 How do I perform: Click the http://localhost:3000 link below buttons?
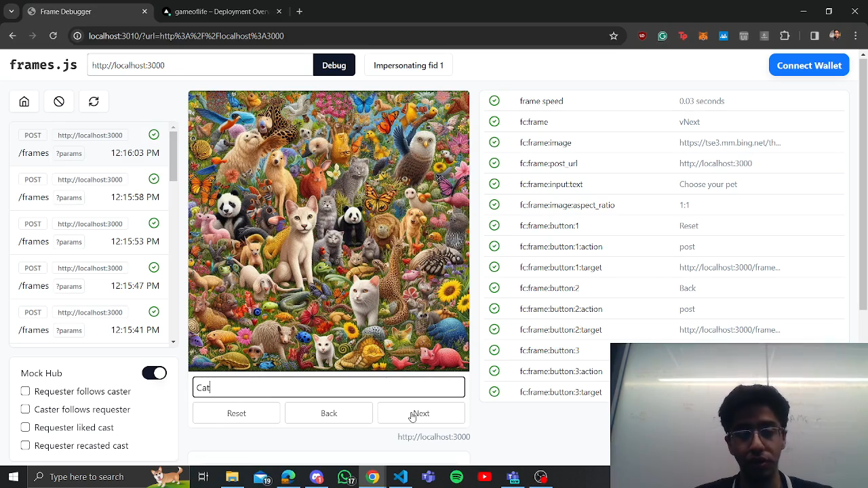433,437
